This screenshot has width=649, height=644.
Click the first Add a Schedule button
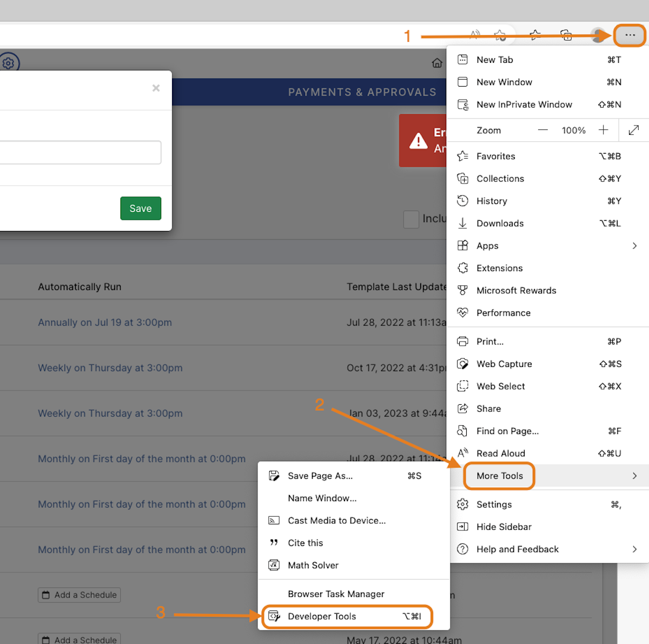(x=80, y=595)
